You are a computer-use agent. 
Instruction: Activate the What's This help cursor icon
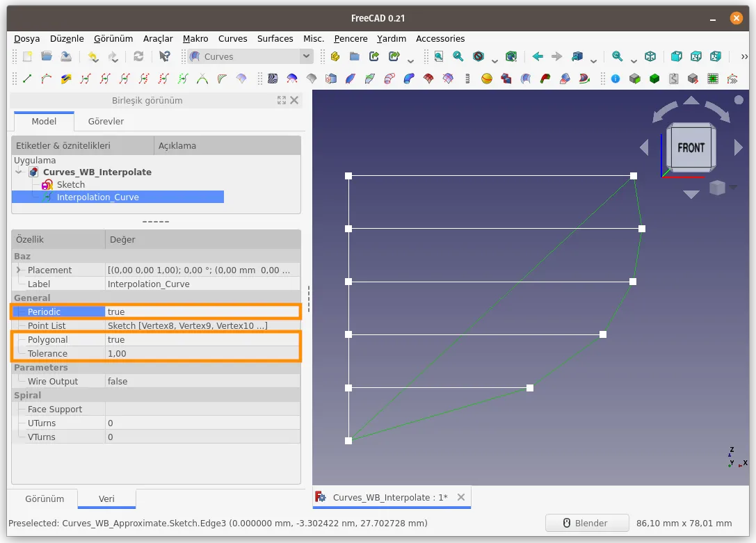164,56
